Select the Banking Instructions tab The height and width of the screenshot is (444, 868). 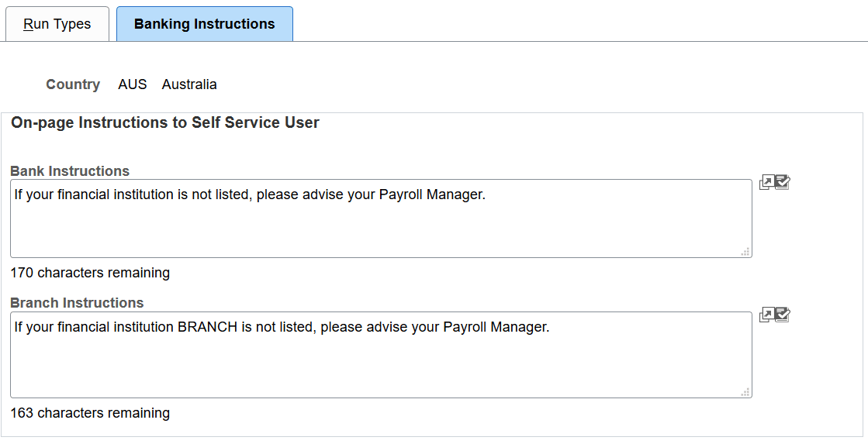point(204,24)
